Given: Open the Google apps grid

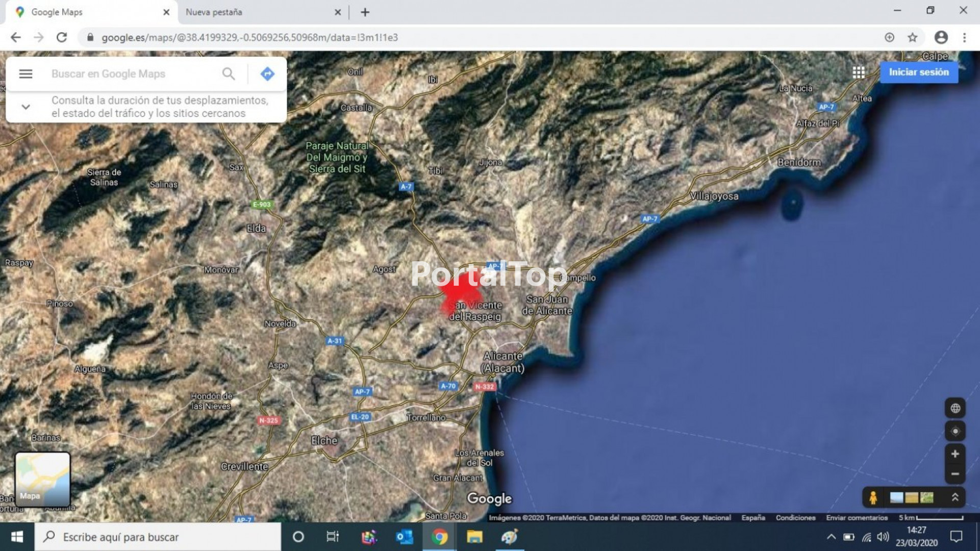Looking at the screenshot, I should pos(859,72).
